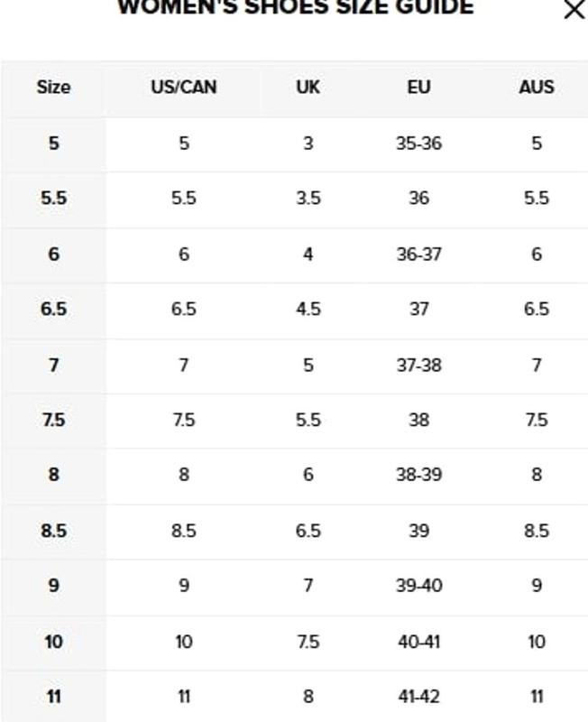Select the size 6.5 row label
Viewport: 588px width, 722px height.
pos(53,309)
